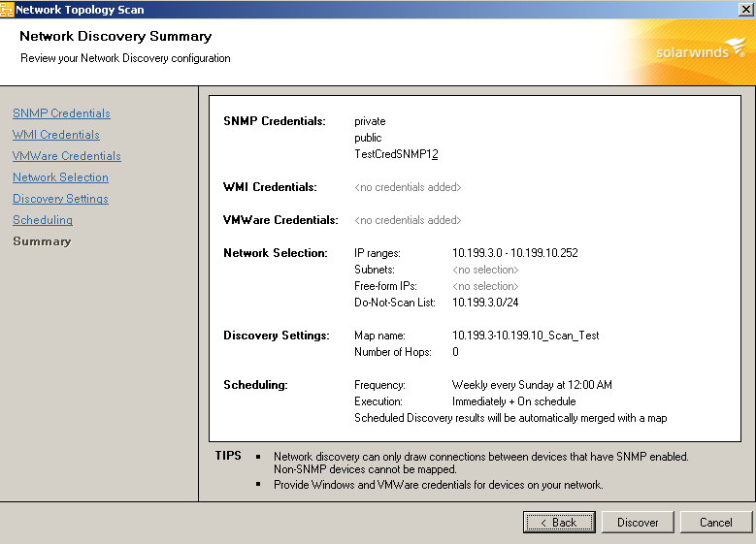
Task: Click the Network Topology Scan title bar icon
Action: (x=8, y=9)
